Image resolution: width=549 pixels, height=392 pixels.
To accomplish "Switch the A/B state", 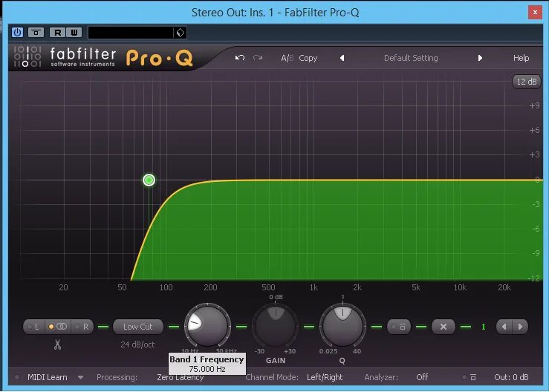I will click(x=287, y=58).
